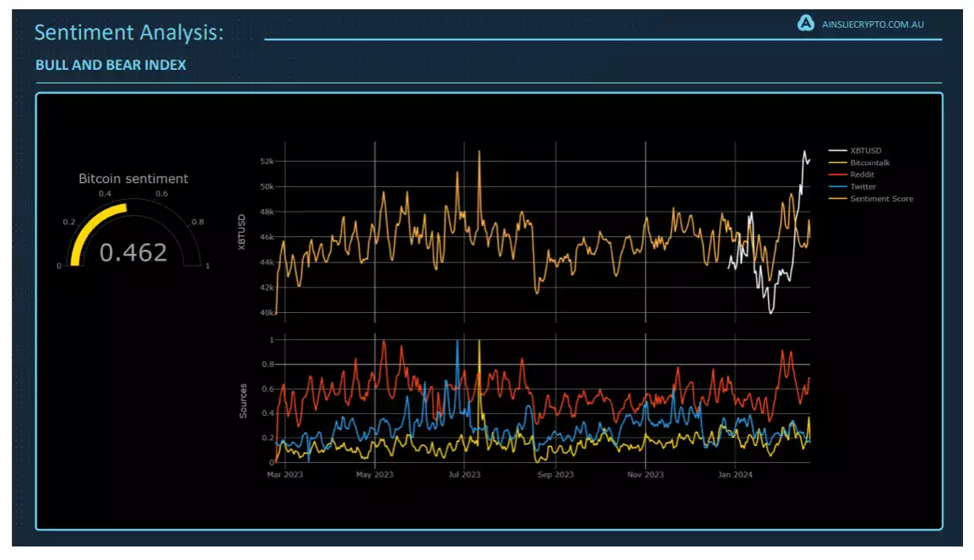Screen dimensions: 974x560
Task: Click the Sources y-axis title
Action: (x=243, y=401)
